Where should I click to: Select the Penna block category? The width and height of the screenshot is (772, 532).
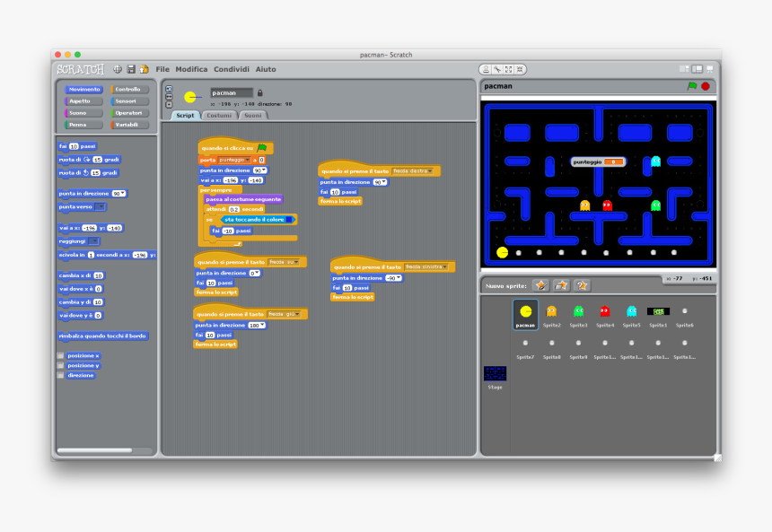[83, 125]
